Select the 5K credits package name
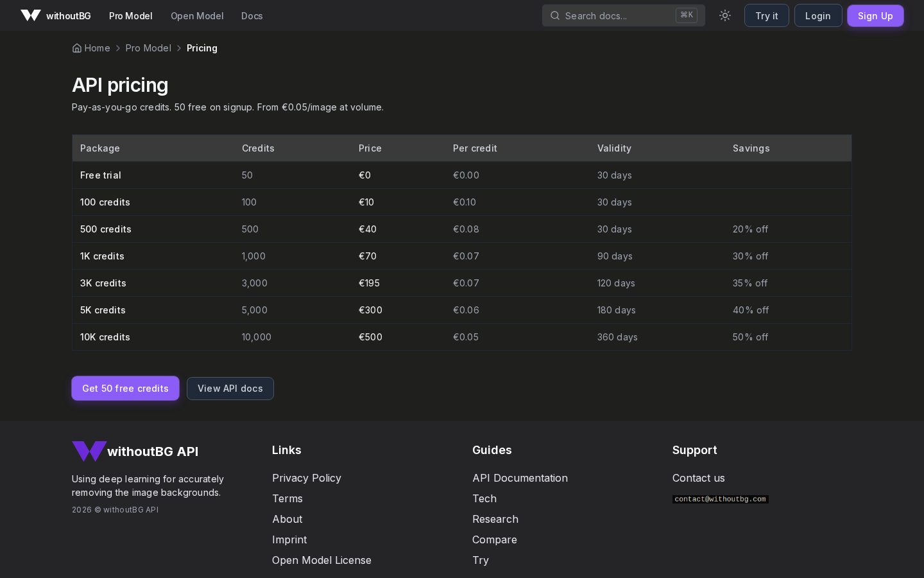 pyautogui.click(x=103, y=310)
